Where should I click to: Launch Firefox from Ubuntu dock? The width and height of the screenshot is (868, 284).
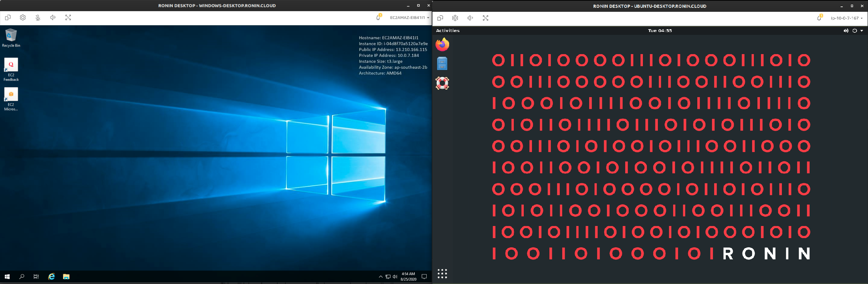(x=442, y=44)
